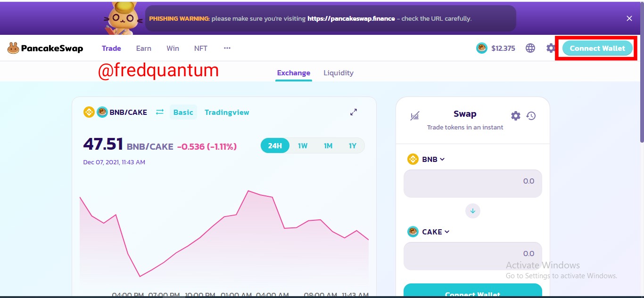
Task: Hide the chart via Swap panel icon
Action: click(x=415, y=116)
